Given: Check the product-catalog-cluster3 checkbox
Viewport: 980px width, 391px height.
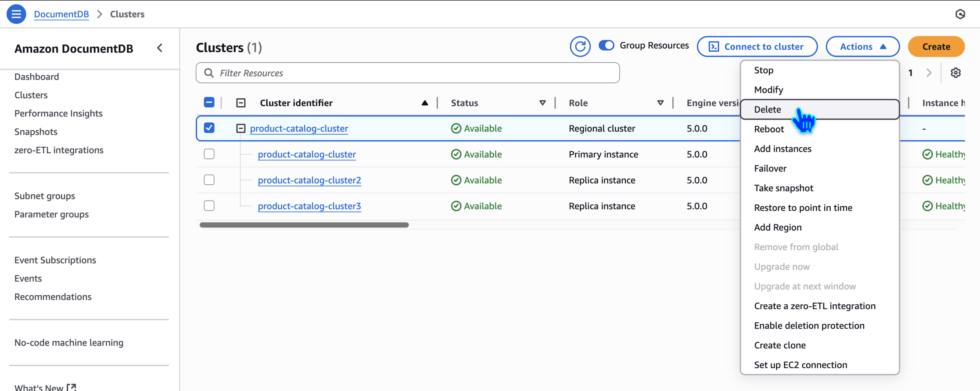Looking at the screenshot, I should pos(209,206).
